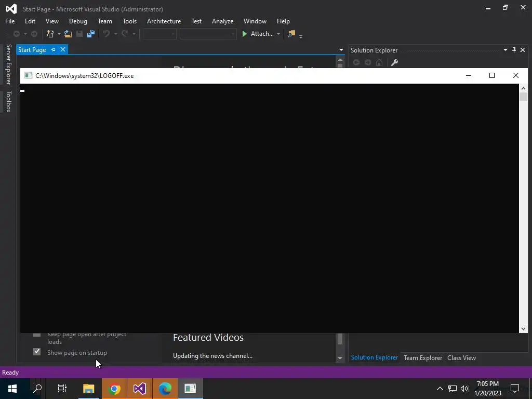Click the LOGOFF.exe console window icon
The height and width of the screenshot is (399, 532).
[28, 75]
